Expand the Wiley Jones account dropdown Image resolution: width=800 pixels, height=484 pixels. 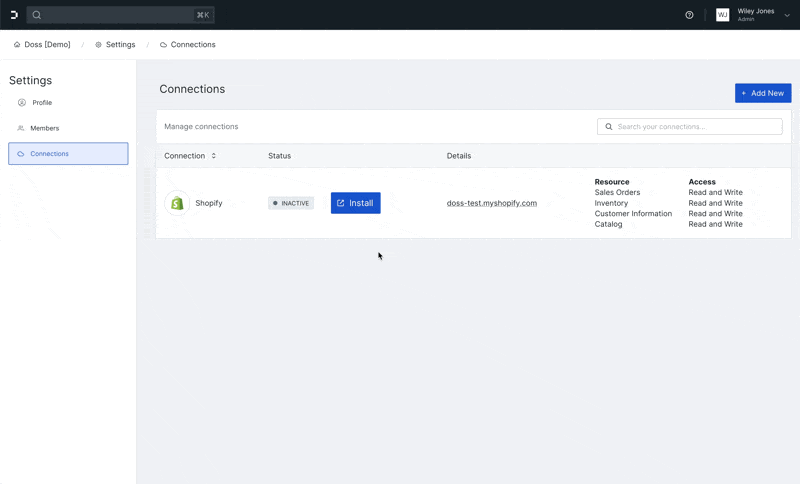pos(787,15)
